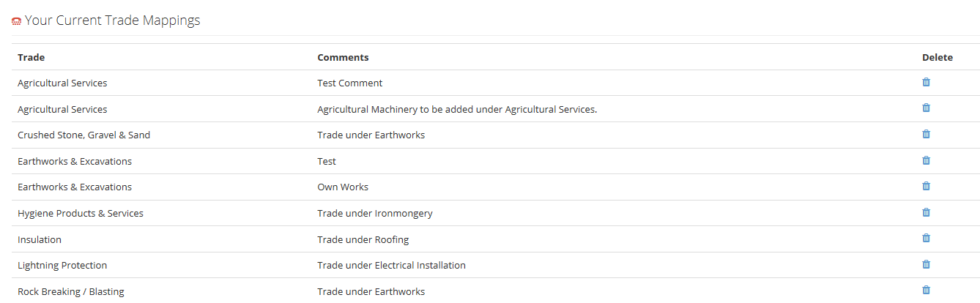This screenshot has height=303, width=980.
Task: Delete the Earthworks & Excavations Own Works mapping
Action: [x=926, y=186]
